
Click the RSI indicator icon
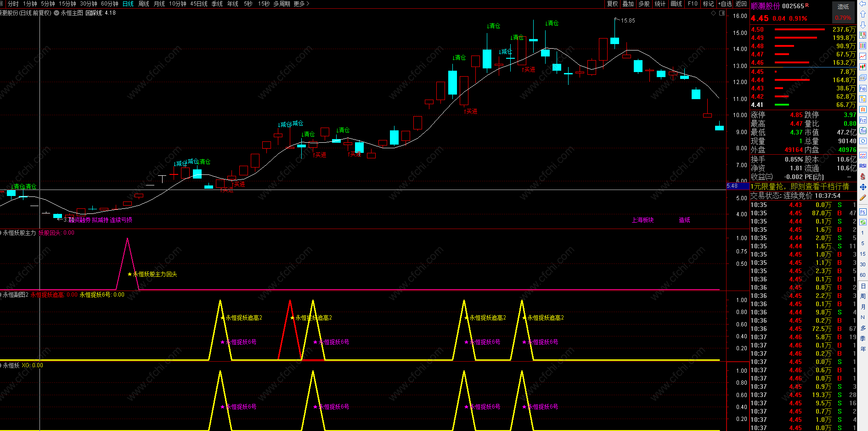click(x=863, y=166)
